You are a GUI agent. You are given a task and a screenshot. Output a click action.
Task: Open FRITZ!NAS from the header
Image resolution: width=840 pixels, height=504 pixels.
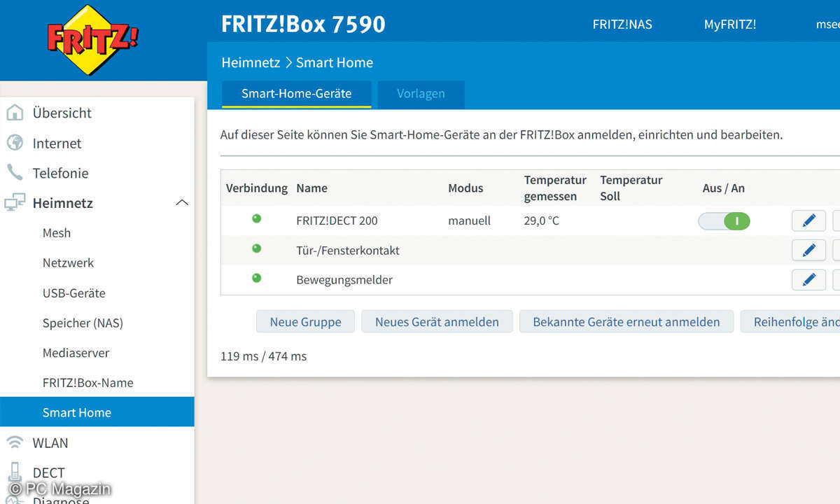click(622, 24)
